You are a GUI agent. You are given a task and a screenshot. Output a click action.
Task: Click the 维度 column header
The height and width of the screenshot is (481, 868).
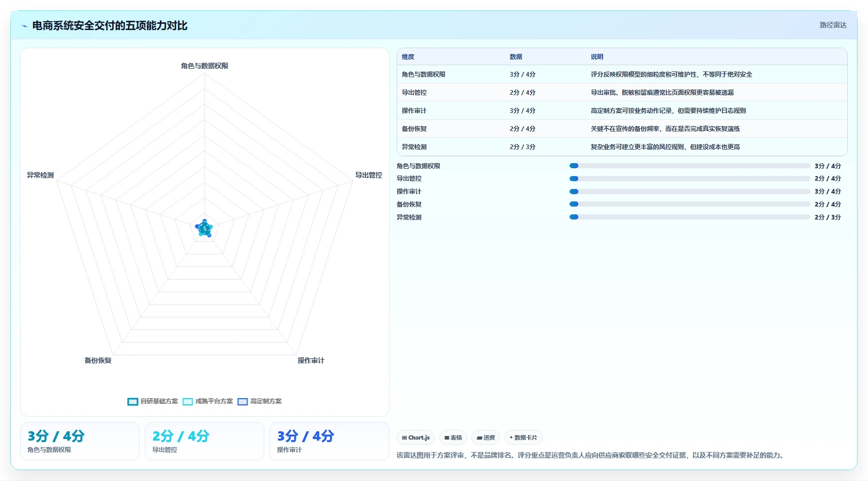coord(408,57)
